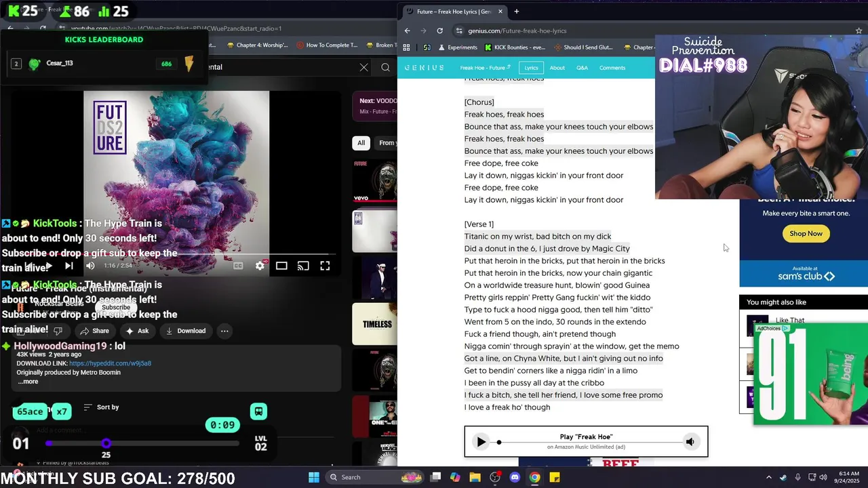Open Task View on the taskbar

(x=436, y=477)
